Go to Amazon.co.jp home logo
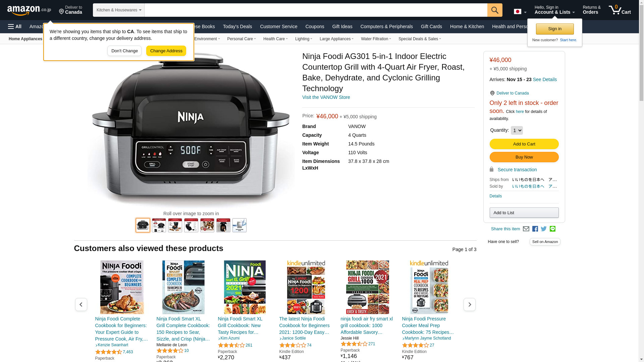Screen dimensions: 644x362 coord(29,10)
